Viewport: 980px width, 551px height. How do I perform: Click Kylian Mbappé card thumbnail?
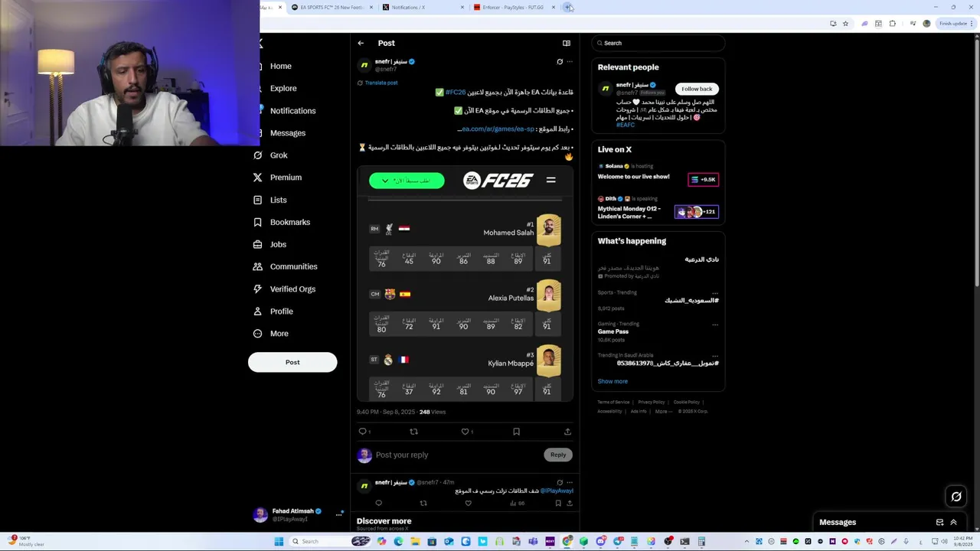click(548, 361)
